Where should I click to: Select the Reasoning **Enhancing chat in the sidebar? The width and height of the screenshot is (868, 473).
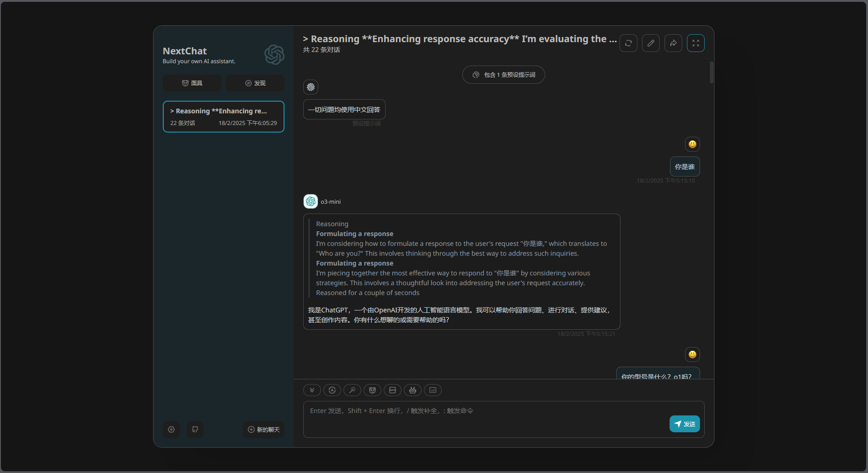tap(224, 117)
